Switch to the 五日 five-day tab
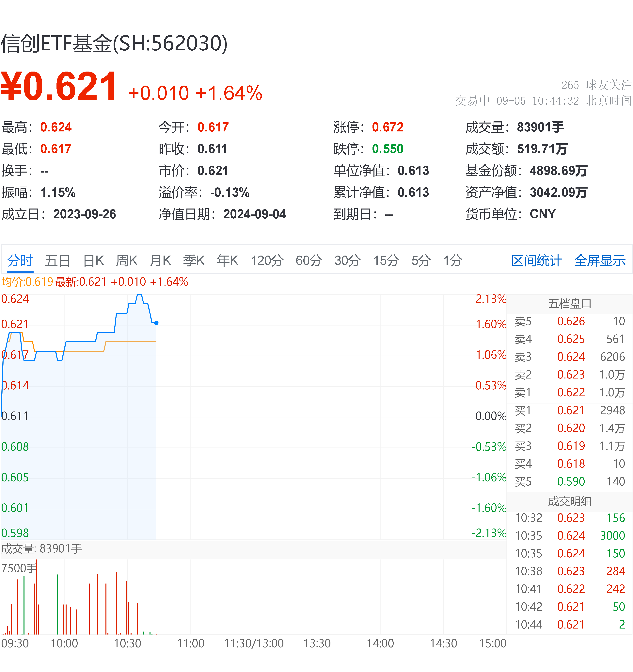 coord(57,261)
